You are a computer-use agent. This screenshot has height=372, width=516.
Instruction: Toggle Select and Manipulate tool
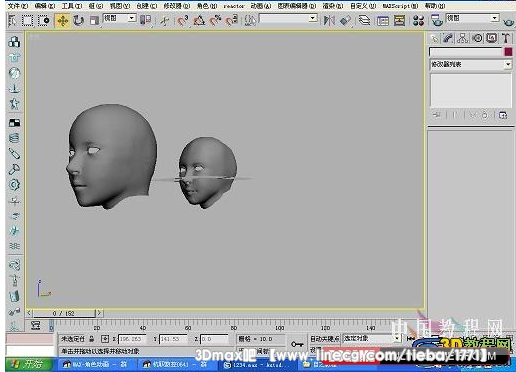[164, 21]
